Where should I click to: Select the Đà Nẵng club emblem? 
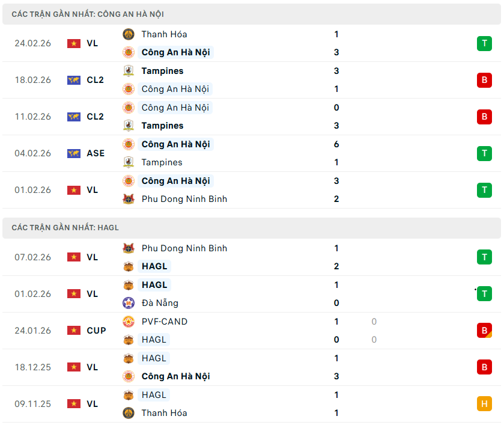(x=128, y=303)
